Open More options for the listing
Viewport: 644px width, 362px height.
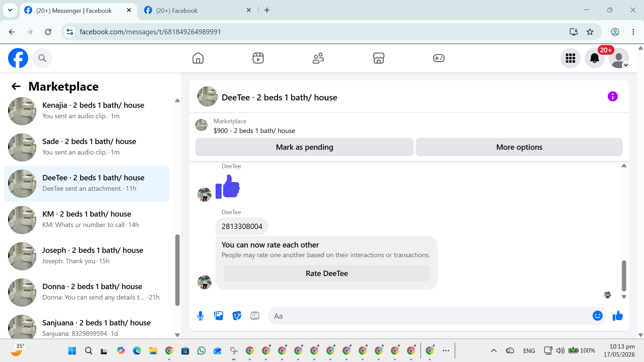pyautogui.click(x=519, y=147)
